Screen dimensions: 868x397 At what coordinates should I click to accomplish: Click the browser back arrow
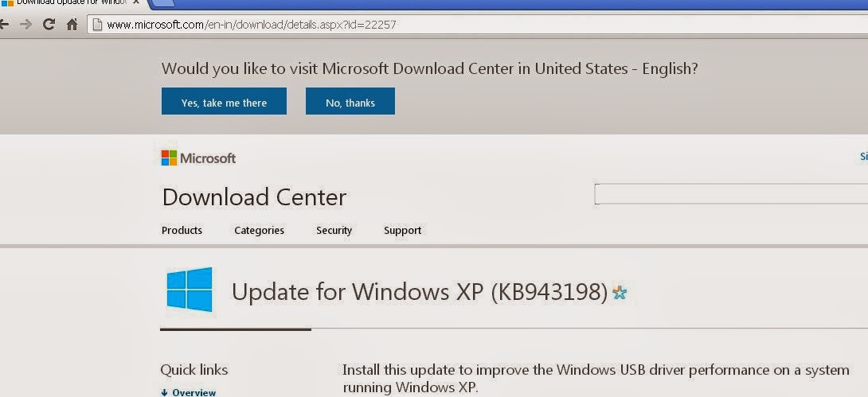coord(3,25)
